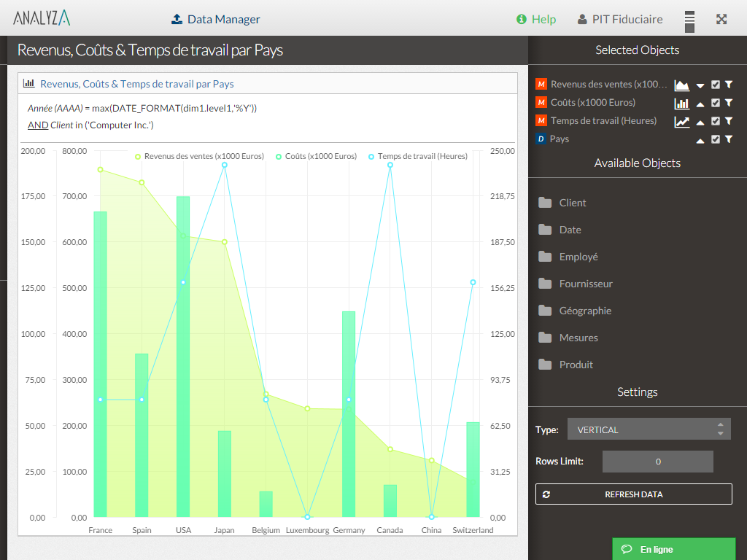Open the Help link

tap(536, 20)
